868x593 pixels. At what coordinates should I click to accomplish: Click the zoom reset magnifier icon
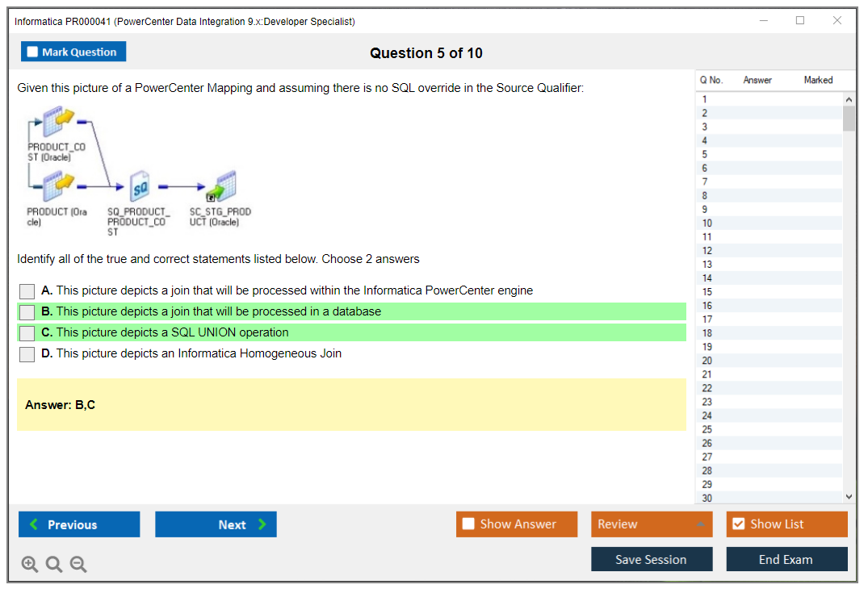coord(54,565)
